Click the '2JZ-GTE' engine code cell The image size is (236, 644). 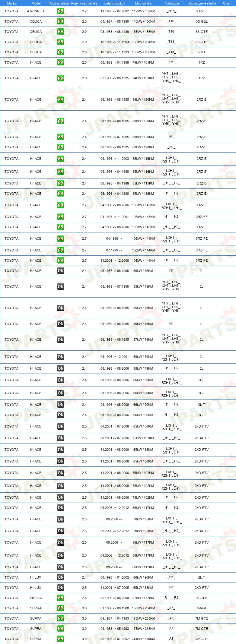[x=202, y=639]
